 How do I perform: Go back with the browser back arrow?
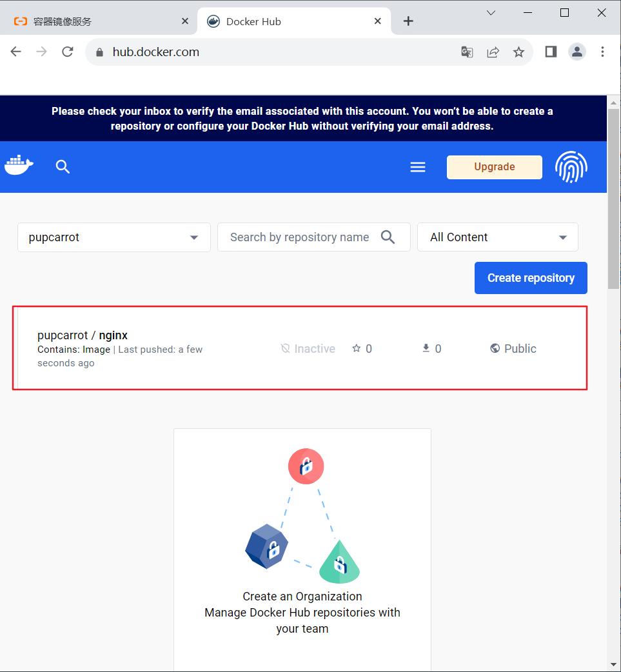(16, 52)
